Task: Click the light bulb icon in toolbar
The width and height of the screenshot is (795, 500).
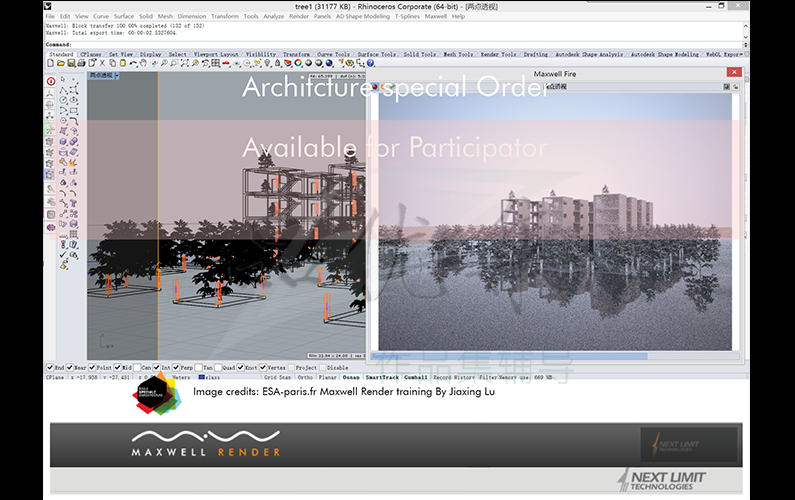Action: 267,63
